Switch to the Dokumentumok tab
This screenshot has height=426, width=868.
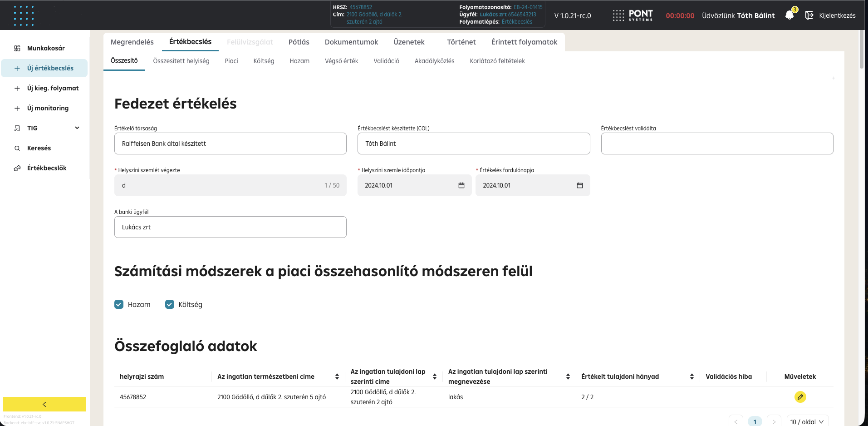pyautogui.click(x=351, y=42)
